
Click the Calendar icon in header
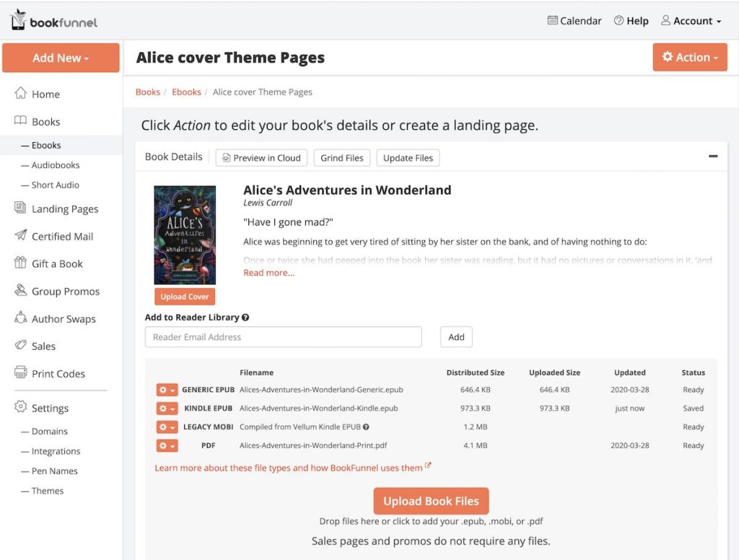552,20
